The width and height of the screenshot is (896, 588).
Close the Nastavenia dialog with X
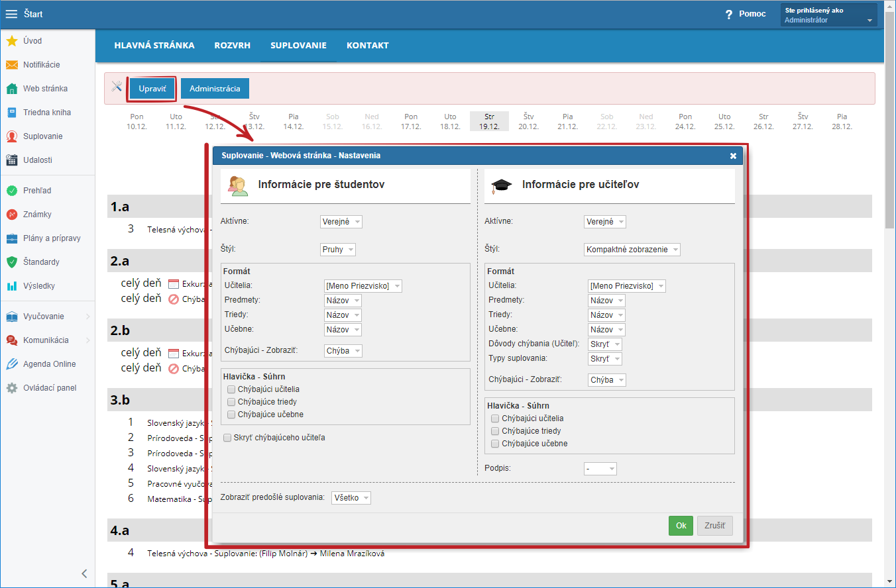[733, 156]
